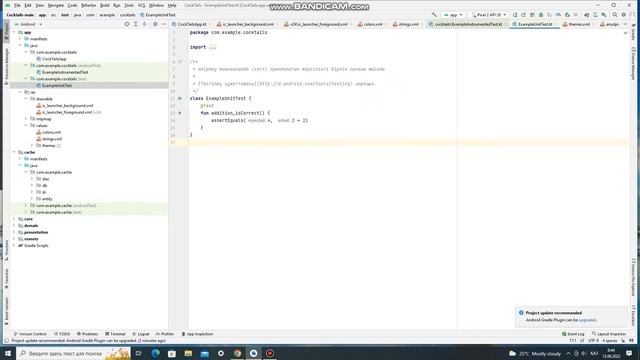Unfold the import statement in editor
640x360 pixels.
pos(212,47)
